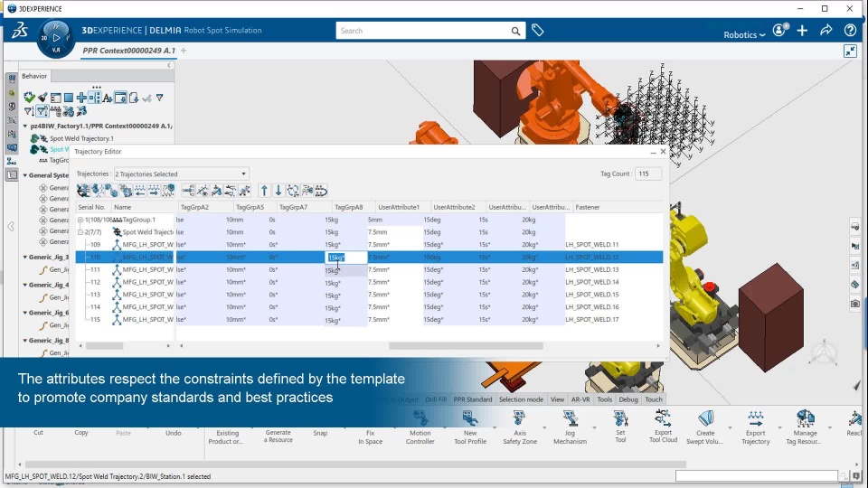Click the tag icon beside the search box
868x488 pixels.
pyautogui.click(x=537, y=31)
